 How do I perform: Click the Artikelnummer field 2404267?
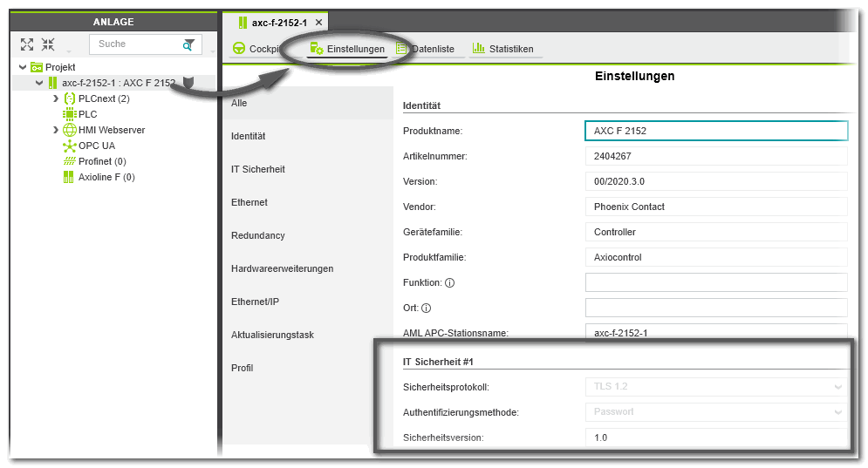point(716,157)
